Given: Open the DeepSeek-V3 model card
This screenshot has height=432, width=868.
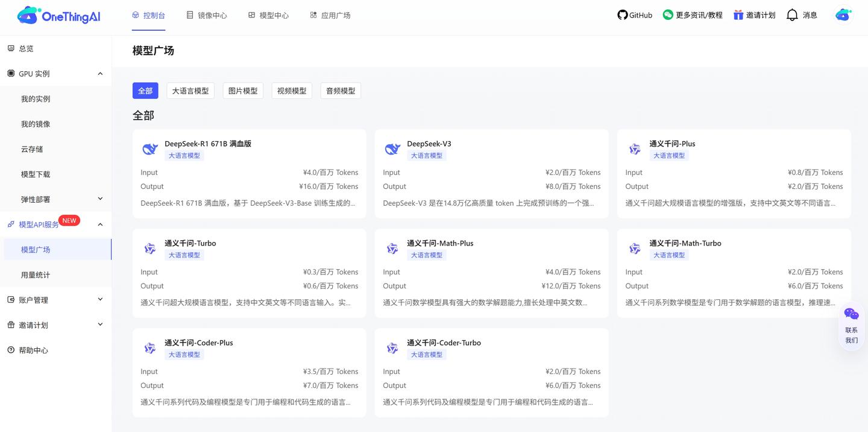Looking at the screenshot, I should [x=491, y=173].
